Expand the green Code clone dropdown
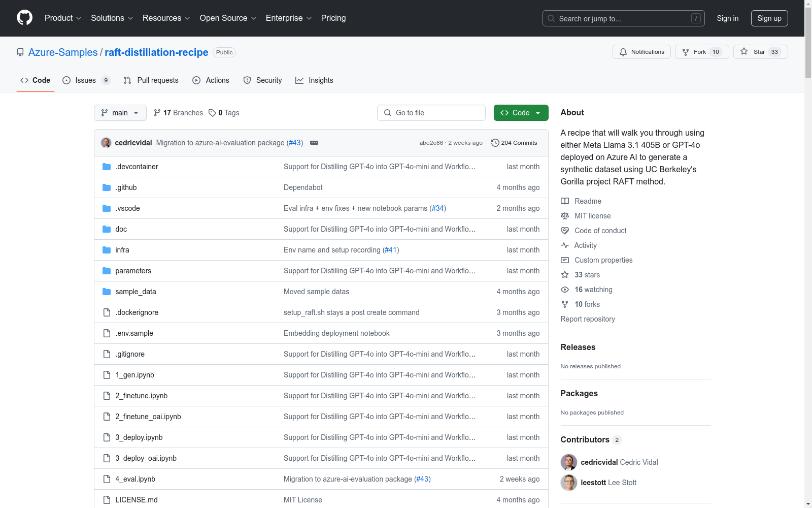Viewport: 812px width, 508px height. point(521,113)
